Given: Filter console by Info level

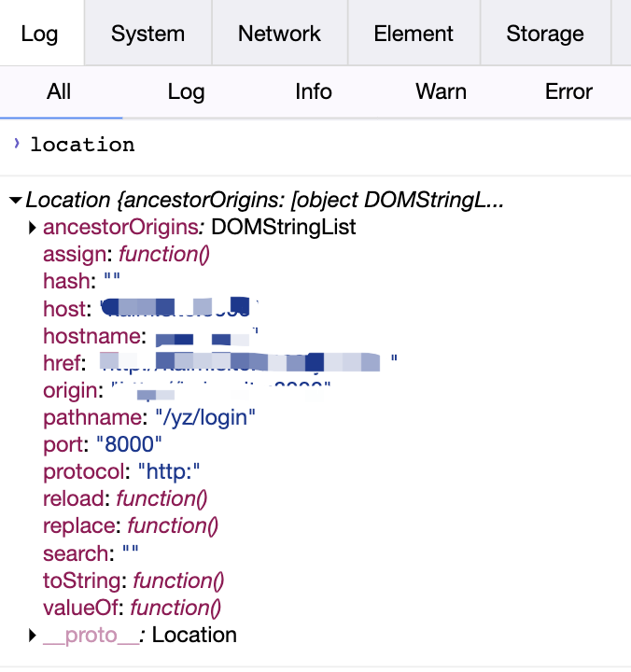Looking at the screenshot, I should [314, 91].
